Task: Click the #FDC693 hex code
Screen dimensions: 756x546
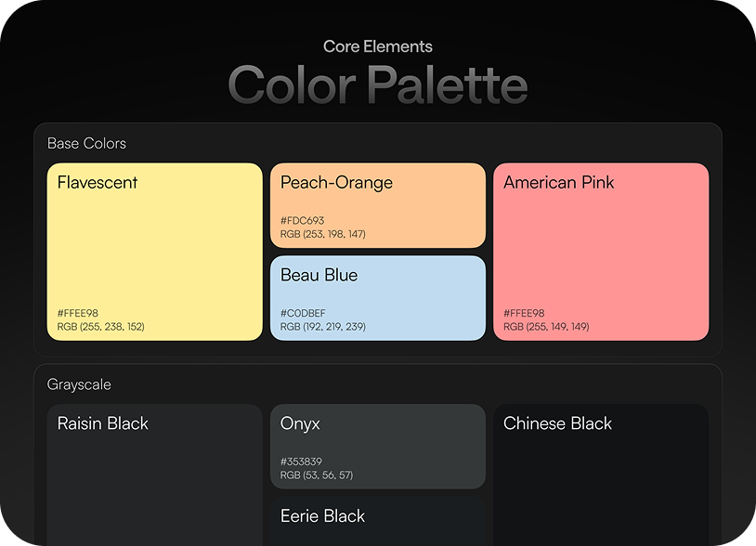Action: (302, 220)
